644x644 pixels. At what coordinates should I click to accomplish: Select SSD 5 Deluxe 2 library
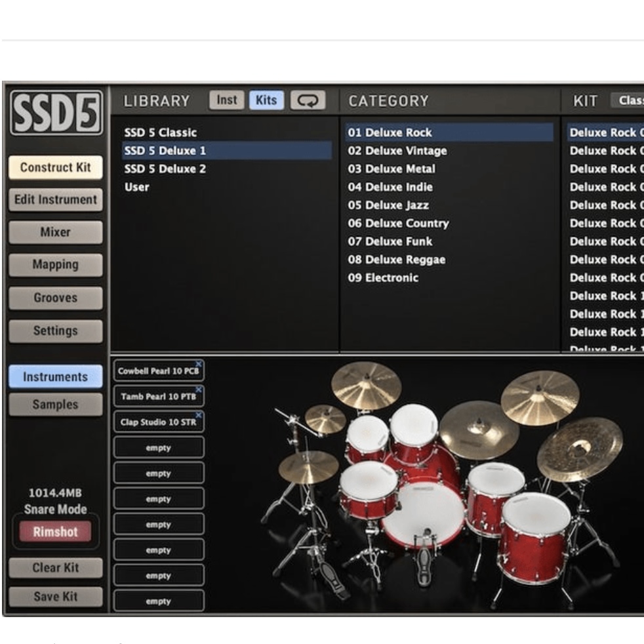pyautogui.click(x=227, y=169)
